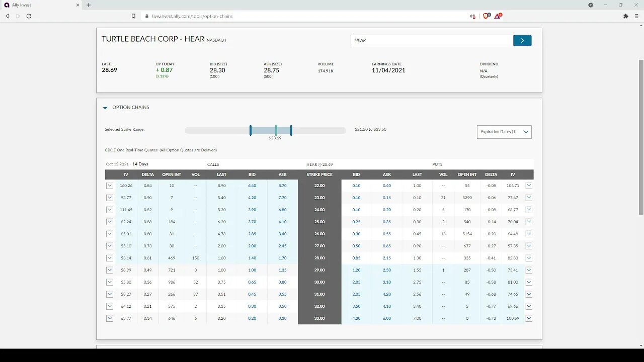644x362 pixels.
Task: Expand the call row for strike 25.00
Action: pos(110,222)
